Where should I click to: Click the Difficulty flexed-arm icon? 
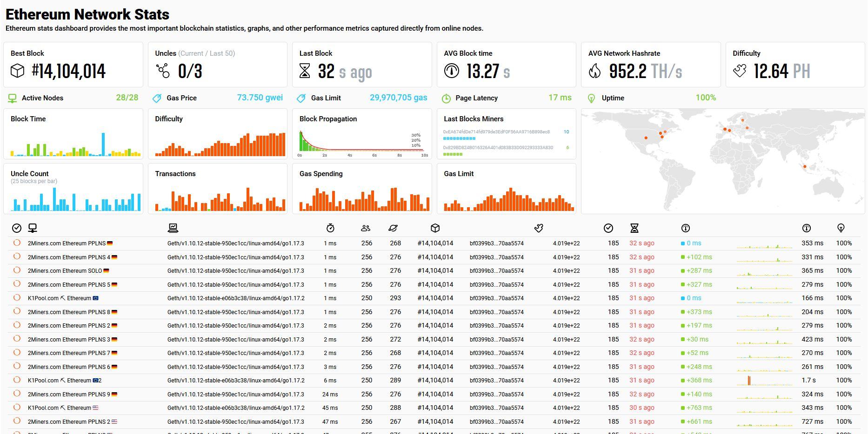point(740,71)
